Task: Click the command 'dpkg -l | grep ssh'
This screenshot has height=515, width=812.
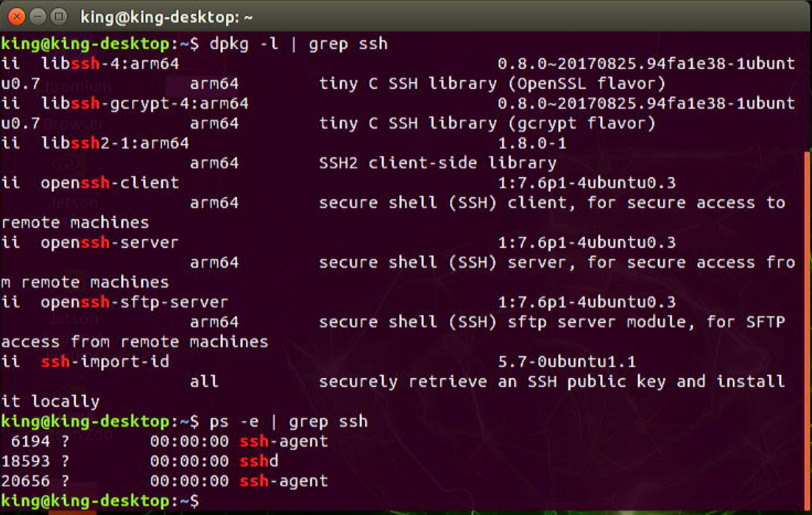Action: tap(299, 44)
